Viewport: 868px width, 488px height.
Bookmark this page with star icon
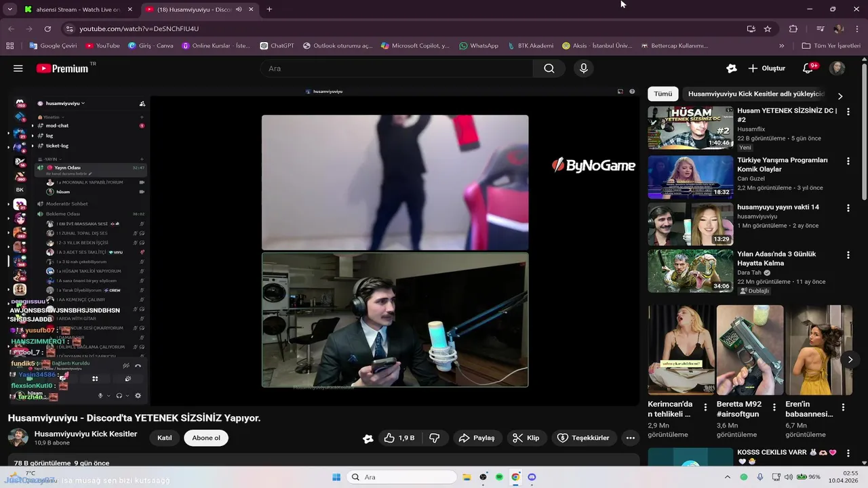(768, 29)
